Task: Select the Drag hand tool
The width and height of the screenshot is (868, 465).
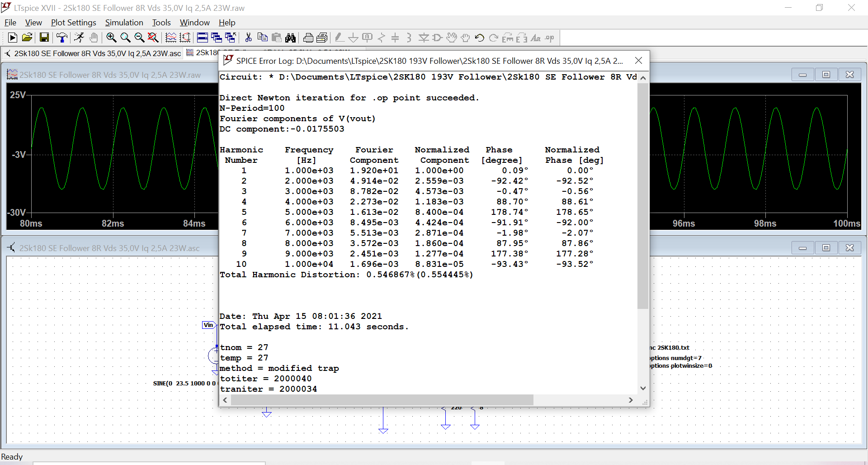Action: coord(466,38)
